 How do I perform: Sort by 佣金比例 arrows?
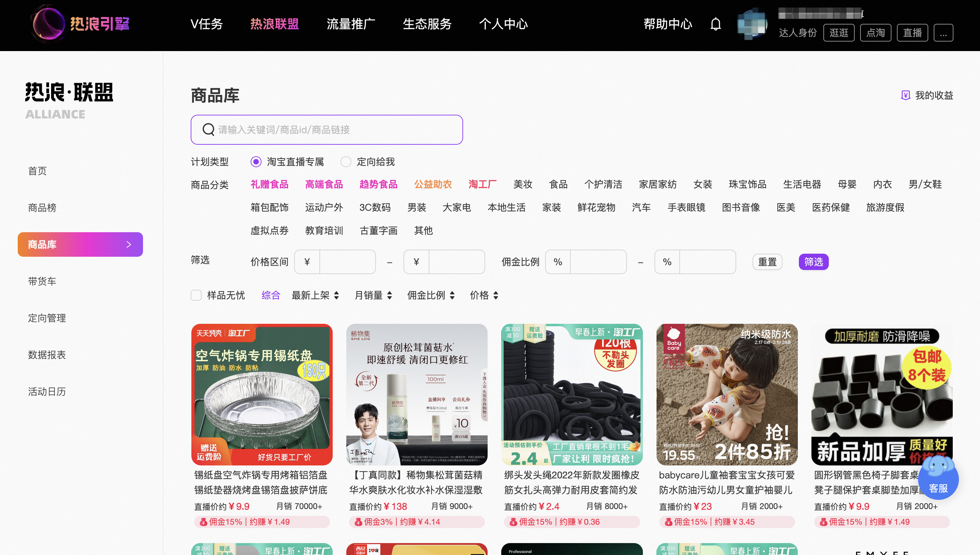pyautogui.click(x=452, y=296)
